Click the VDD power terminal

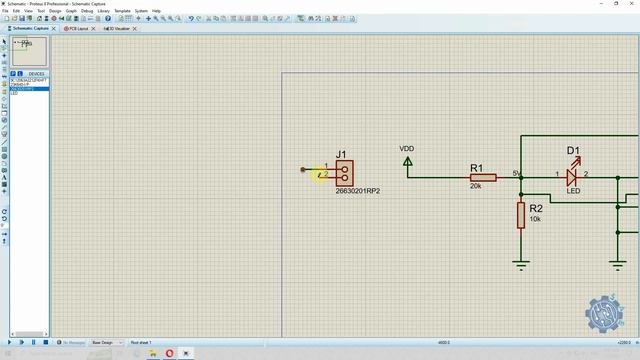click(x=407, y=162)
